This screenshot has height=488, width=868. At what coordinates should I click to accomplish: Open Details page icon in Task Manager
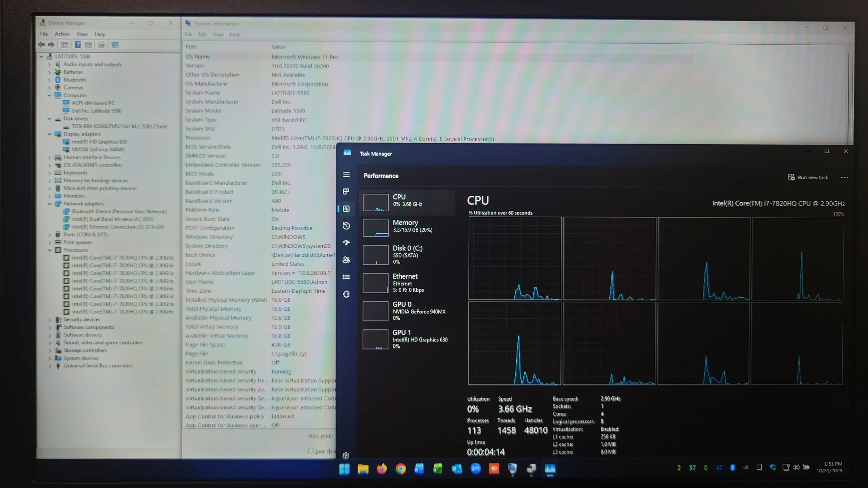point(346,277)
